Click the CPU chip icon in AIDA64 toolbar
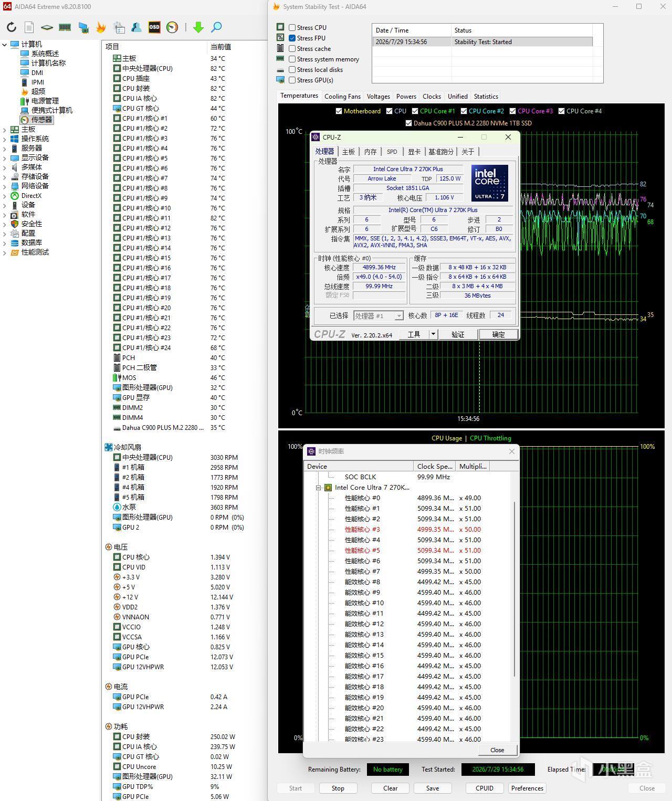Viewport: 672px width, 801px height. pos(47,27)
